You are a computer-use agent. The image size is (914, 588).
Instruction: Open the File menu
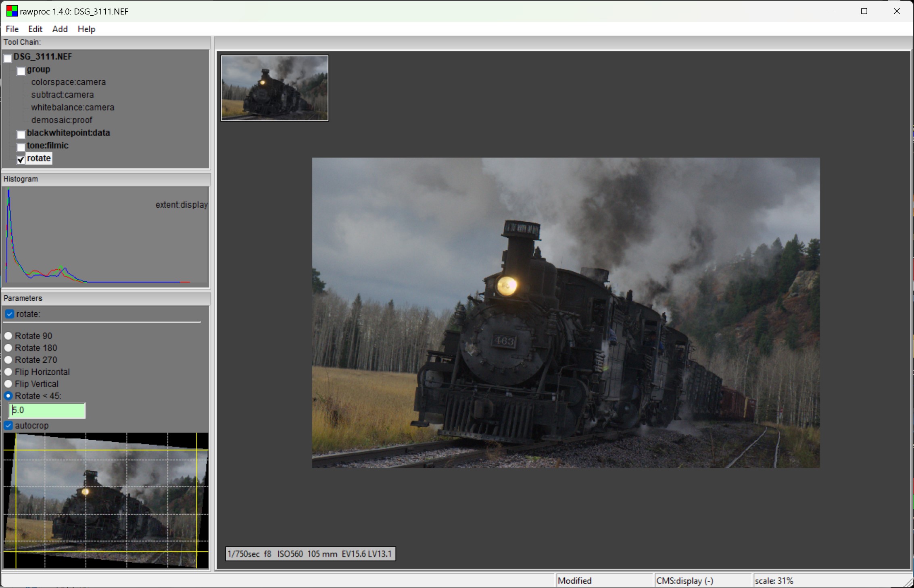12,29
